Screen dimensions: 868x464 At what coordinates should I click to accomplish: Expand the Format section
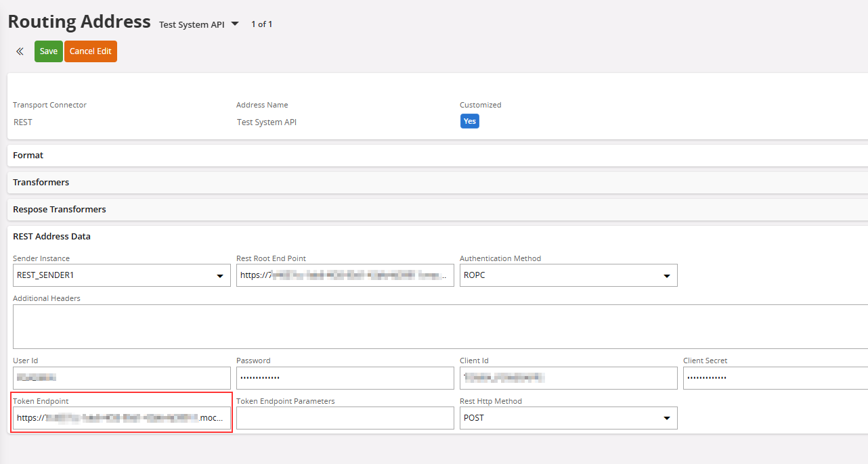point(28,156)
